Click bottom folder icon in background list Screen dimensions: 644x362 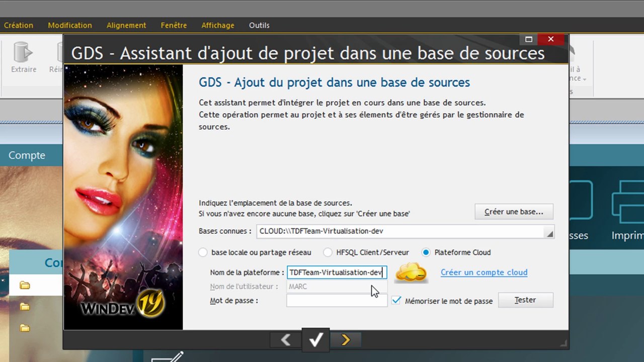(25, 328)
